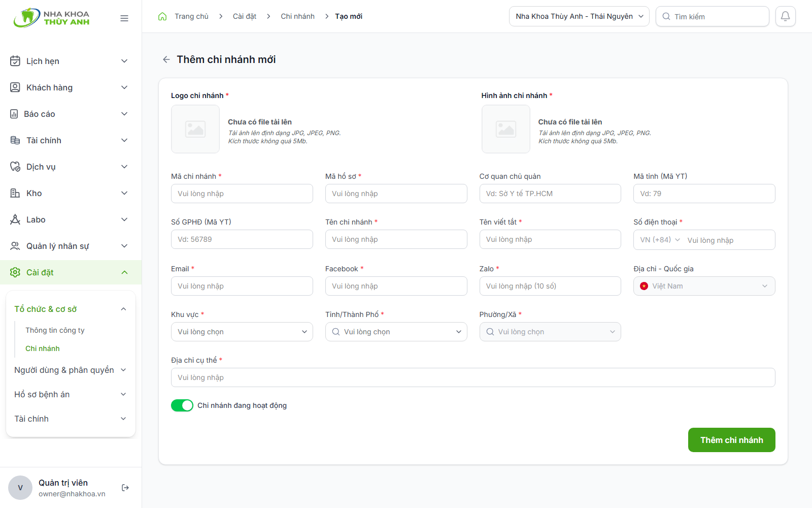
Task: Toggle the Chi nhánh đang hoạt động switch
Action: tap(182, 405)
